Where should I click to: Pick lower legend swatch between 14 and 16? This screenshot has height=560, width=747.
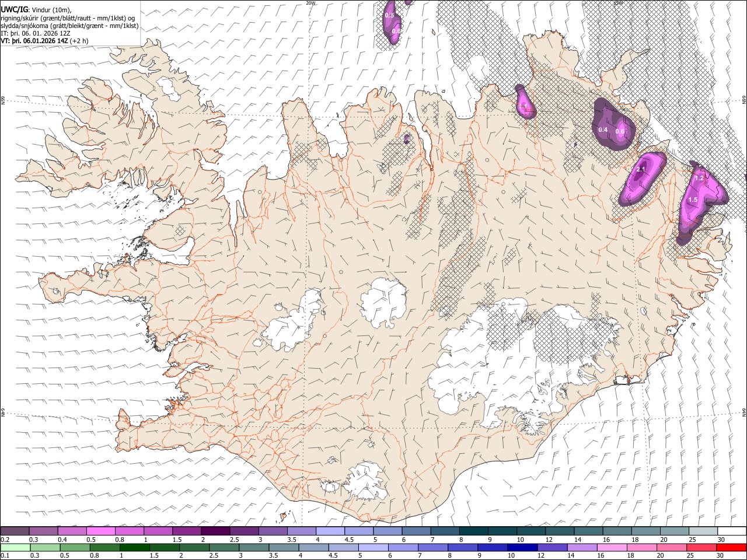(x=582, y=547)
